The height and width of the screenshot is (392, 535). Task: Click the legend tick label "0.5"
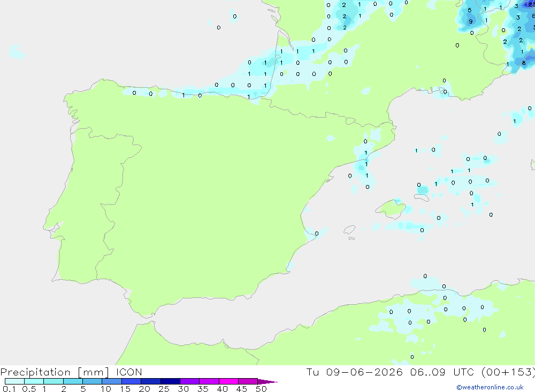click(29, 389)
